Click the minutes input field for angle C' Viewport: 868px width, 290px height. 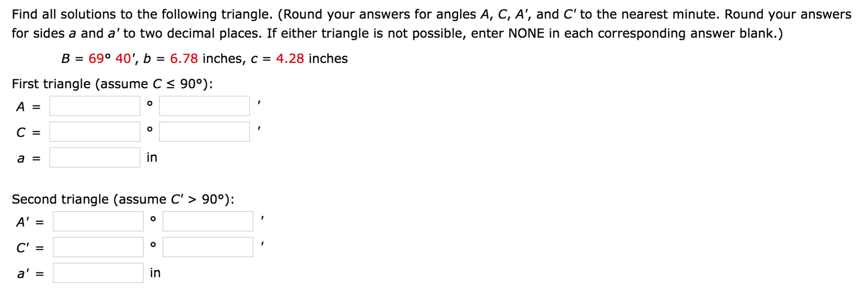point(207,247)
